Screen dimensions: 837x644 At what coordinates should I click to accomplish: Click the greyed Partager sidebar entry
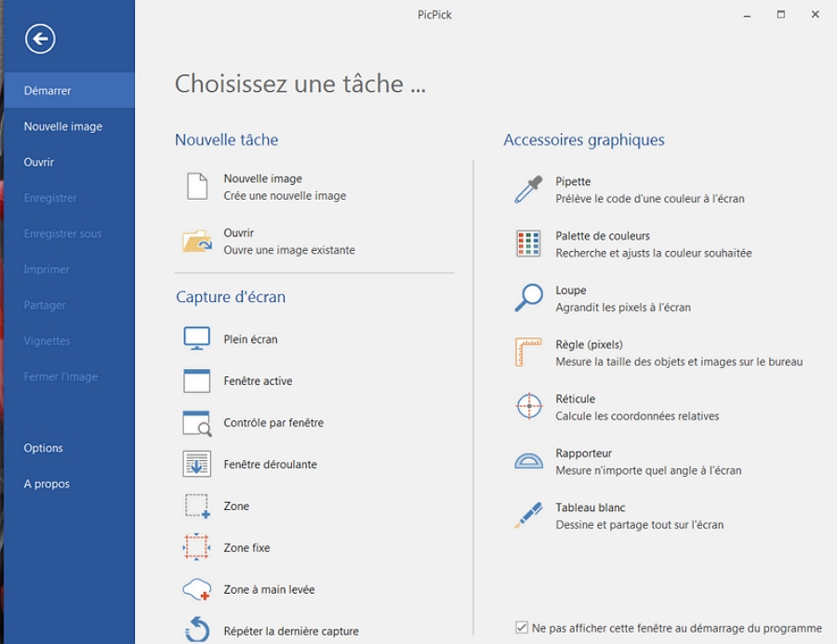[69, 305]
